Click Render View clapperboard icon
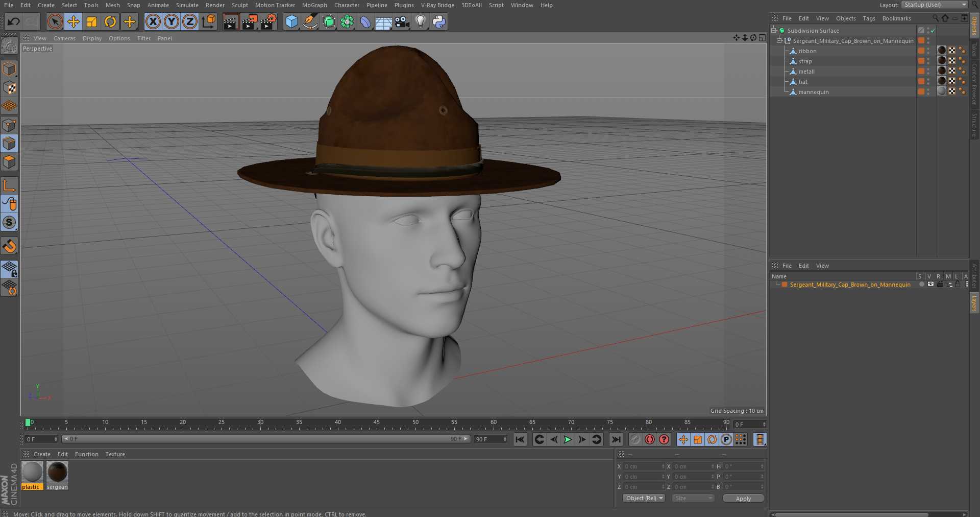 (231, 21)
